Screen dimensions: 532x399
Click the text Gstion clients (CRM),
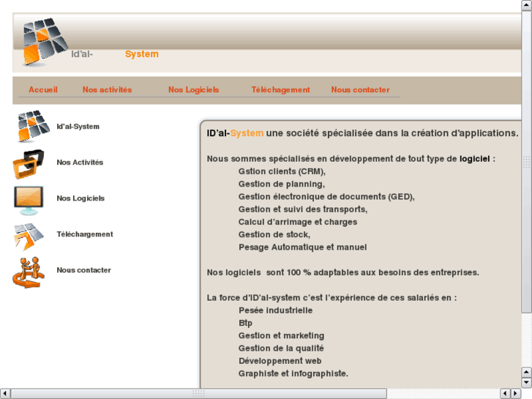[282, 171]
